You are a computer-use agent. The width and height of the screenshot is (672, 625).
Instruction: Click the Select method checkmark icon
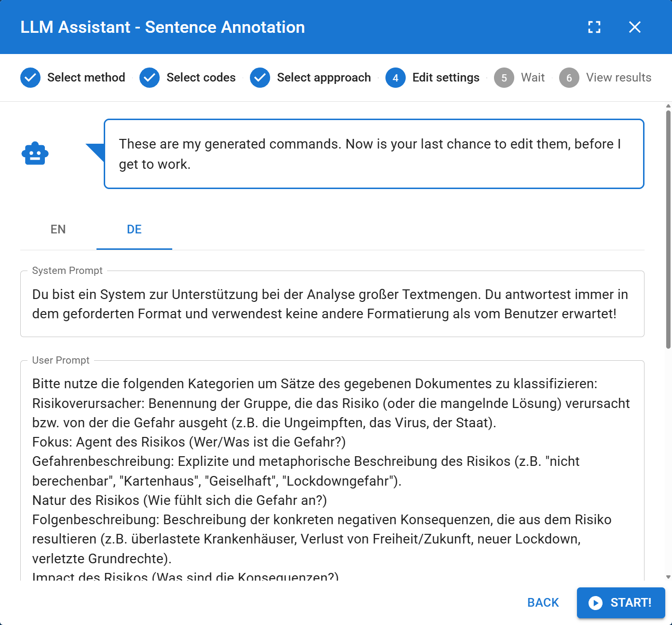[30, 78]
